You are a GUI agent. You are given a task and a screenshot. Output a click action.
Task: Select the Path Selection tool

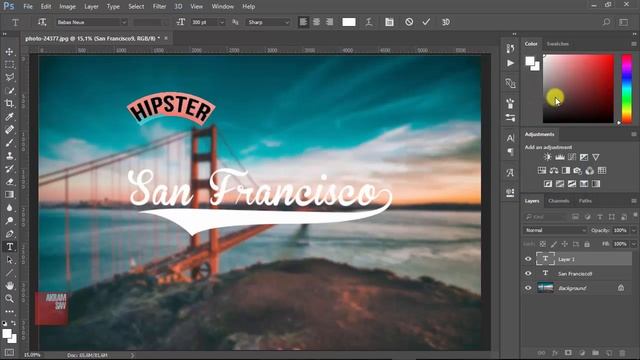[9, 260]
